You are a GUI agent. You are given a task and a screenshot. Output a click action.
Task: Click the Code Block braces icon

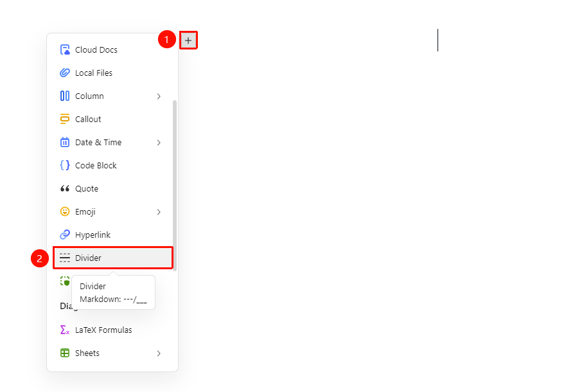[65, 165]
